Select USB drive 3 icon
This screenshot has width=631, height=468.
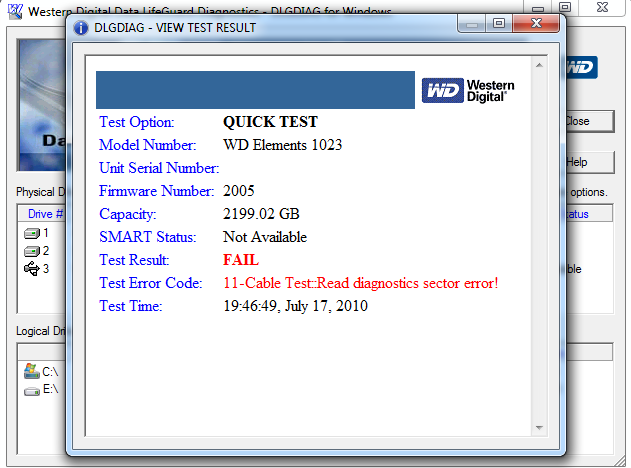[x=32, y=269]
